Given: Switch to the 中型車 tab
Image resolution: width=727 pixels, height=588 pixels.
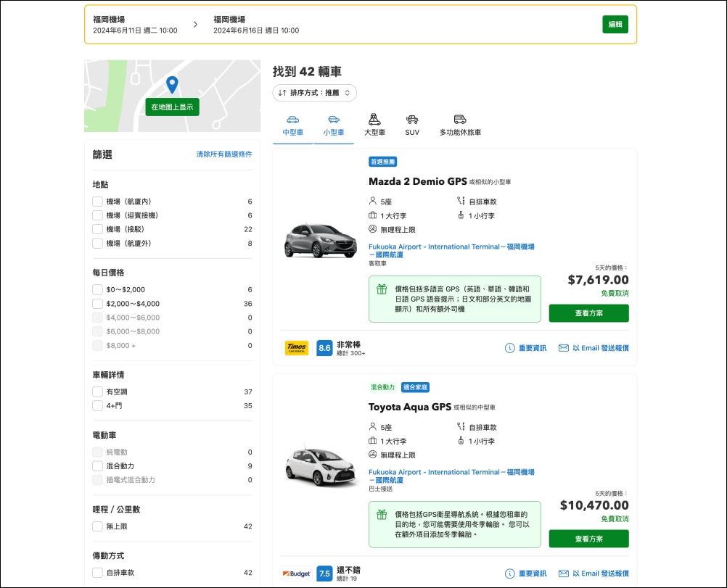Looking at the screenshot, I should coord(293,126).
